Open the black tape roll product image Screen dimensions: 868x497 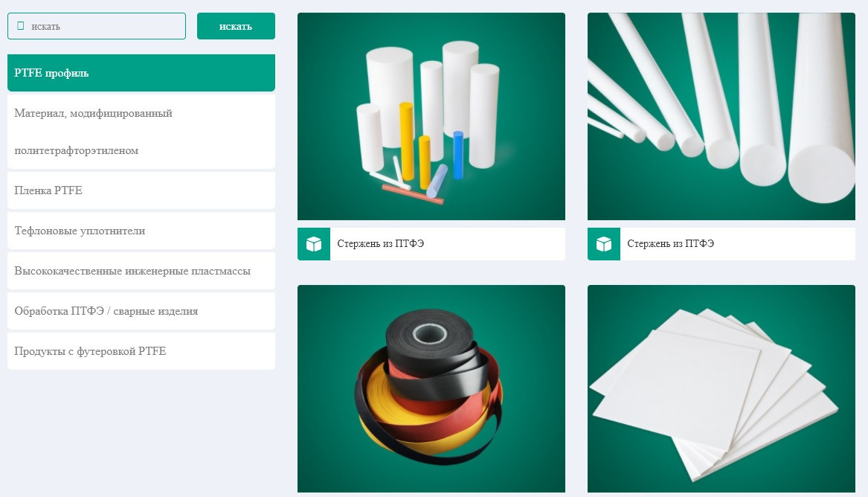click(x=431, y=388)
